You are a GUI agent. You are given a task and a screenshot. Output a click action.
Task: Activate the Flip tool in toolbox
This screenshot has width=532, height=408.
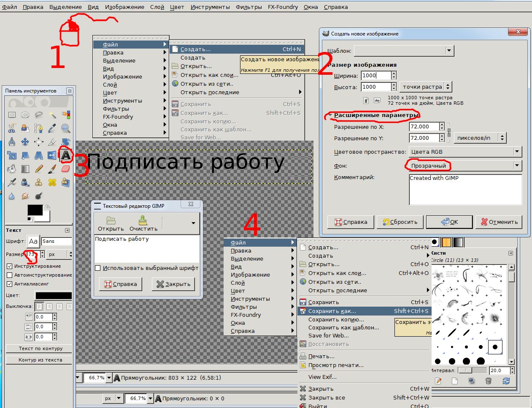coord(52,155)
